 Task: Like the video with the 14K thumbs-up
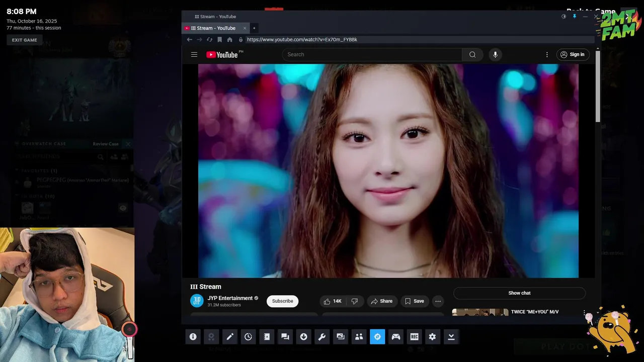[x=333, y=301]
